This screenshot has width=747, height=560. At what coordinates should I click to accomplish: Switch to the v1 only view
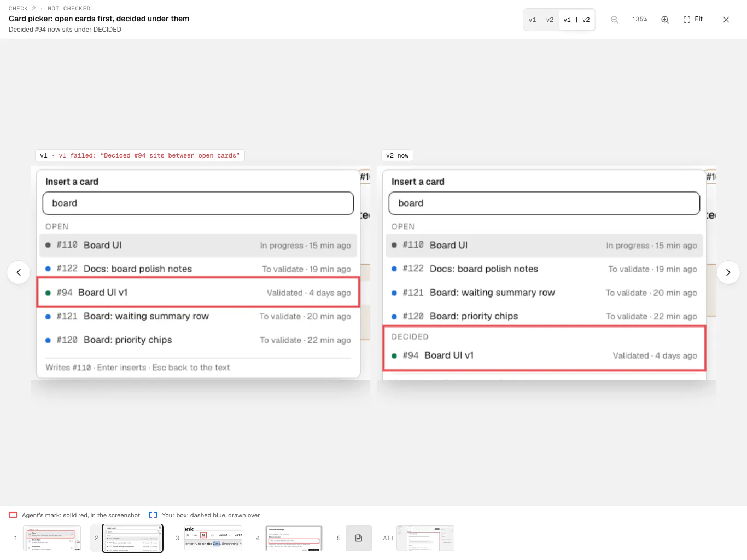532,20
